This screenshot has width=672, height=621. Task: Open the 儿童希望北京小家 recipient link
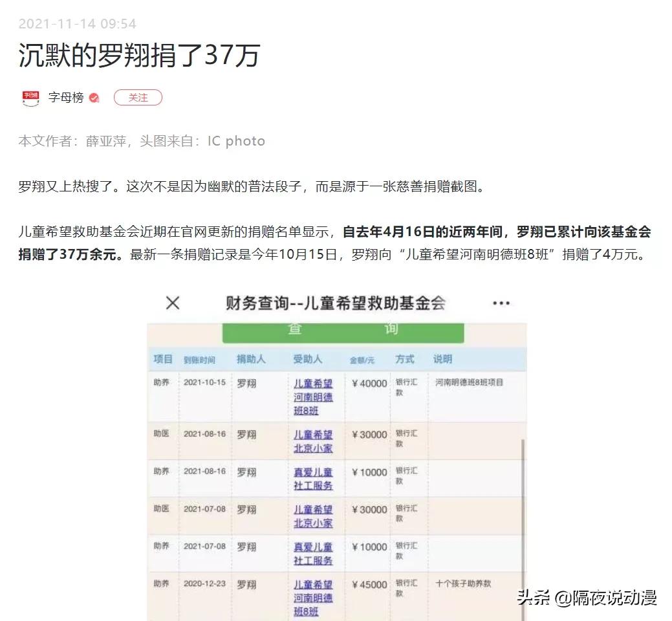coord(314,441)
